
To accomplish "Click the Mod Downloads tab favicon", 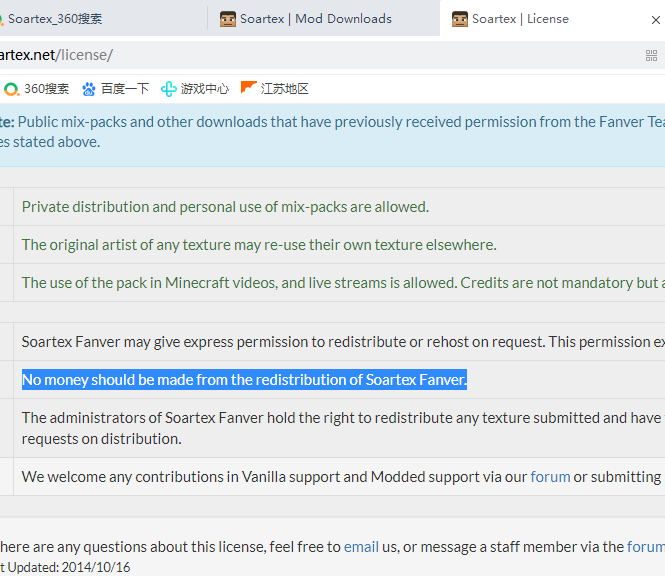I will [228, 19].
